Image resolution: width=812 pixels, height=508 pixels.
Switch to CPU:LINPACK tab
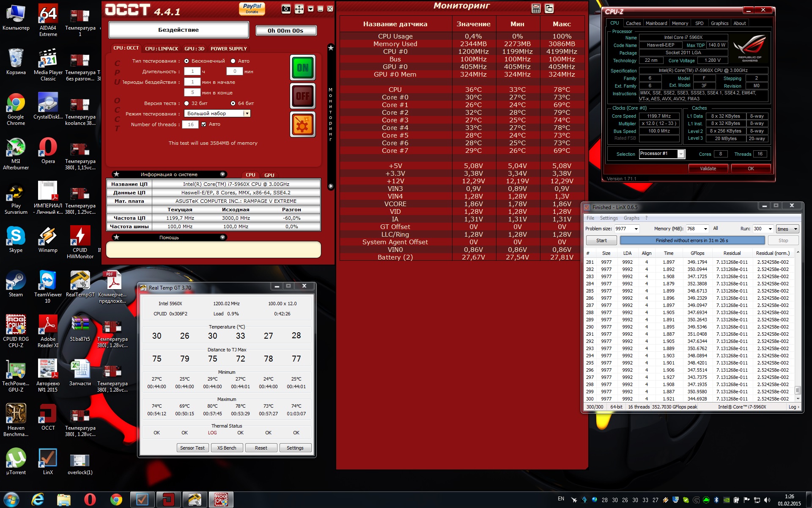[x=162, y=49]
